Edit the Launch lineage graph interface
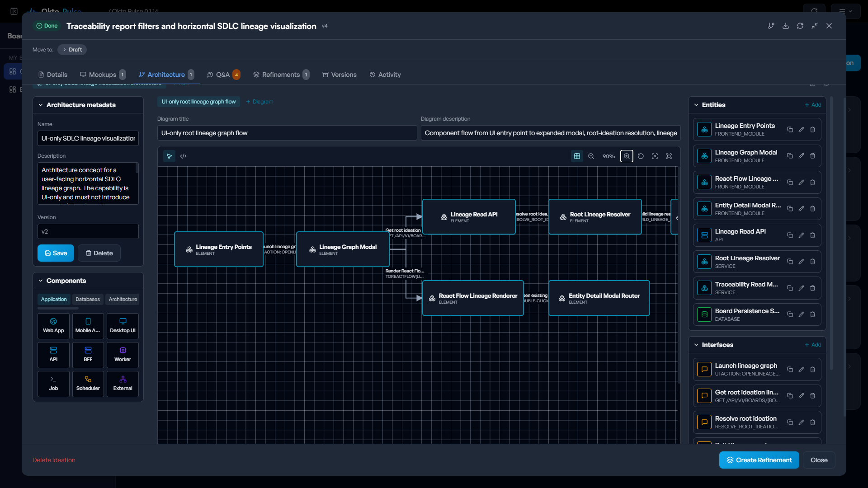This screenshot has width=868, height=488. [x=801, y=370]
